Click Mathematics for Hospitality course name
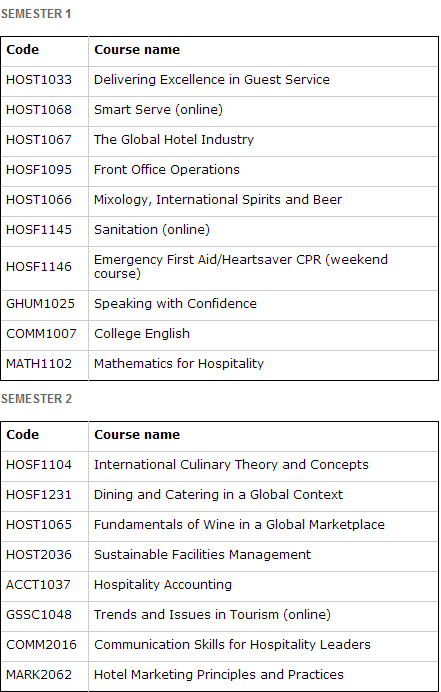 179,364
